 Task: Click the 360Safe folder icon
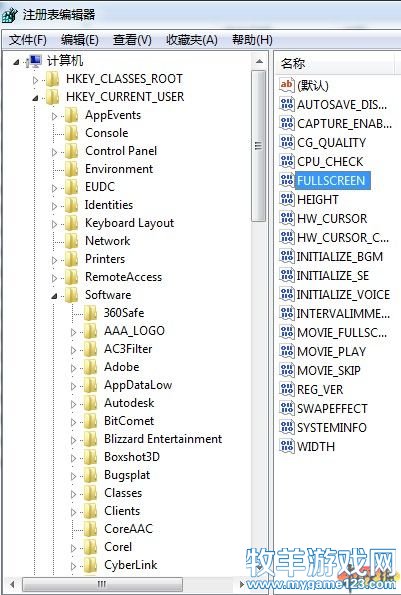(90, 313)
